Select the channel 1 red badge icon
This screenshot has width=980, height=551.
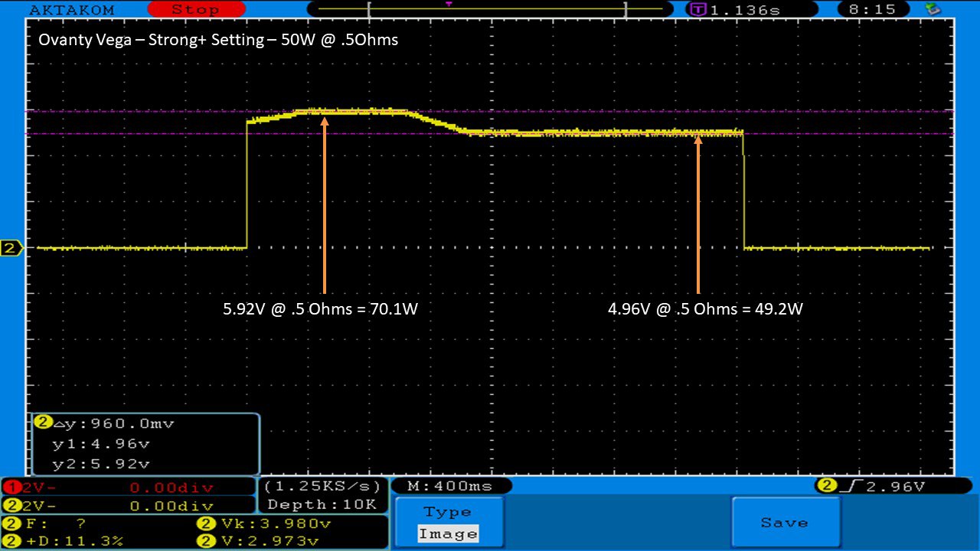[9, 487]
